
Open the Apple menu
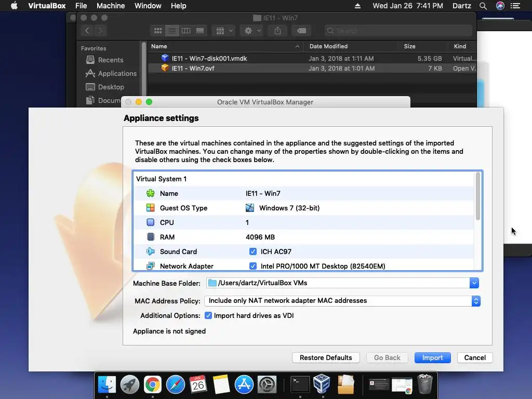14,6
